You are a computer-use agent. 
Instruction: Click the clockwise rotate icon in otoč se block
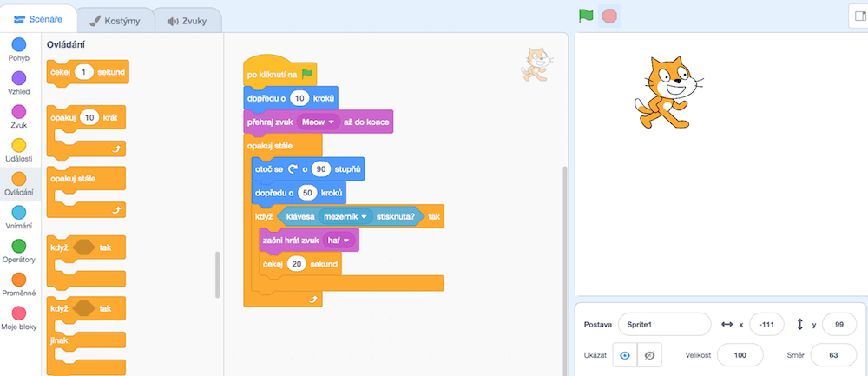click(293, 169)
